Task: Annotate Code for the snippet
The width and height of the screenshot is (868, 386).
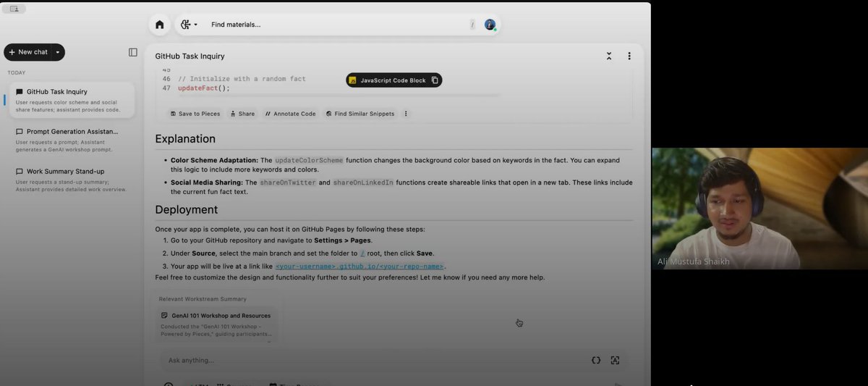Action: pyautogui.click(x=290, y=114)
